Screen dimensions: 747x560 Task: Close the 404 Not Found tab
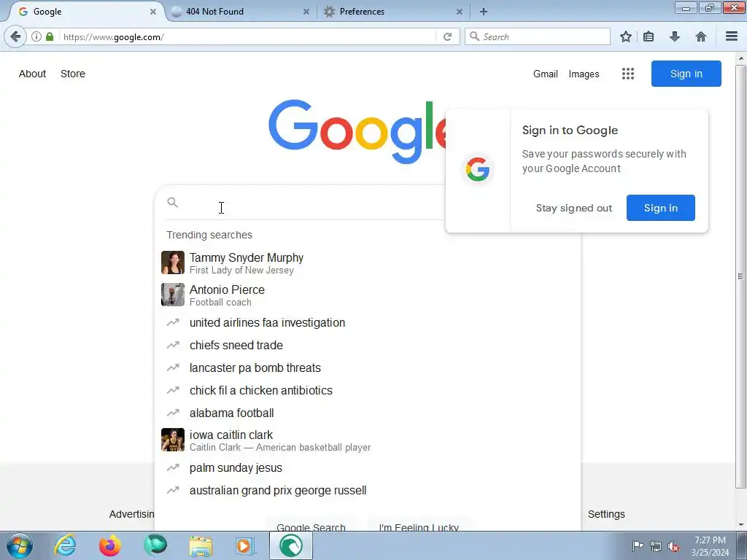(306, 12)
